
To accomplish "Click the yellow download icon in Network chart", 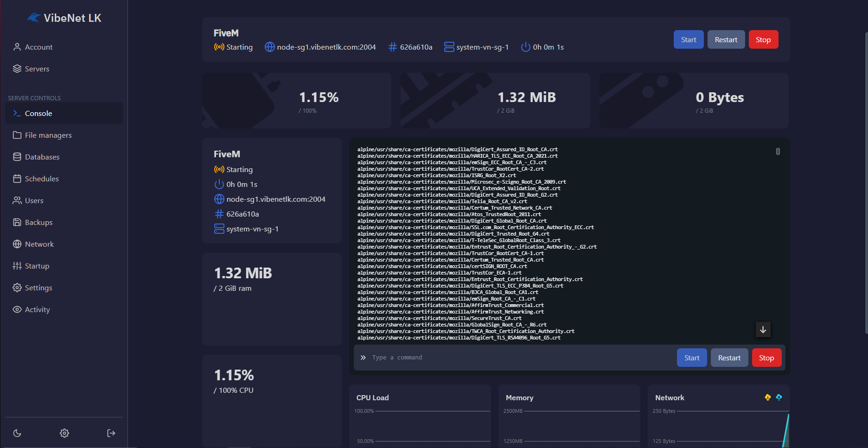I will tap(767, 397).
